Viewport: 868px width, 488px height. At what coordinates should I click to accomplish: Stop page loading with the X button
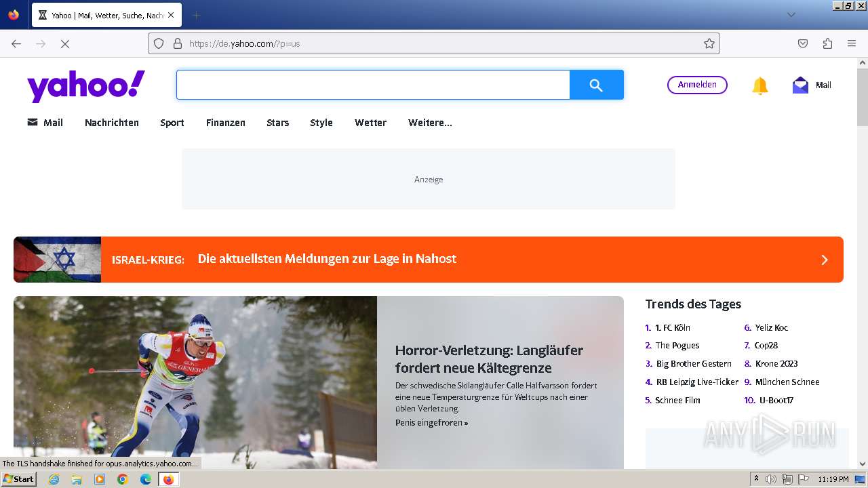tap(65, 43)
